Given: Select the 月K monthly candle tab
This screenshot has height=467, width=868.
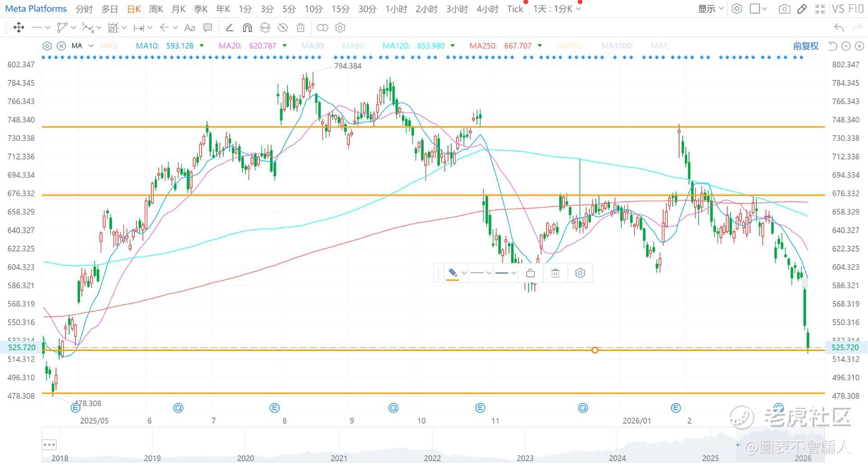Looking at the screenshot, I should pos(179,9).
